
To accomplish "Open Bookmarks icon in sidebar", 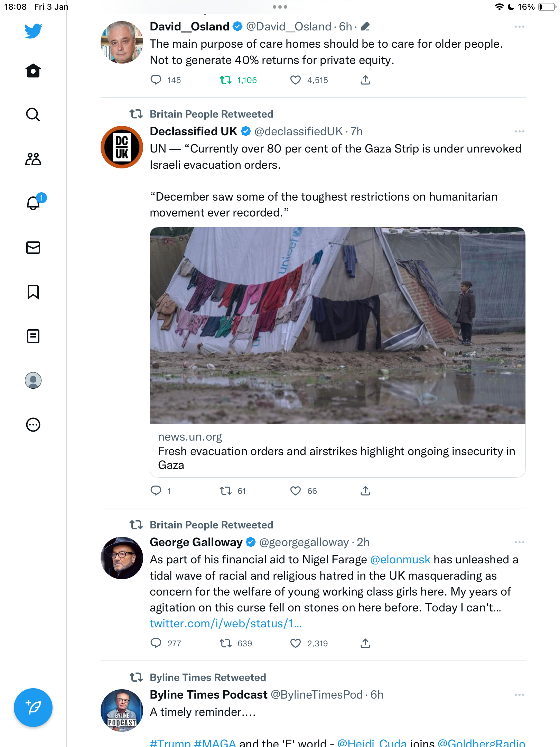I will click(x=33, y=292).
